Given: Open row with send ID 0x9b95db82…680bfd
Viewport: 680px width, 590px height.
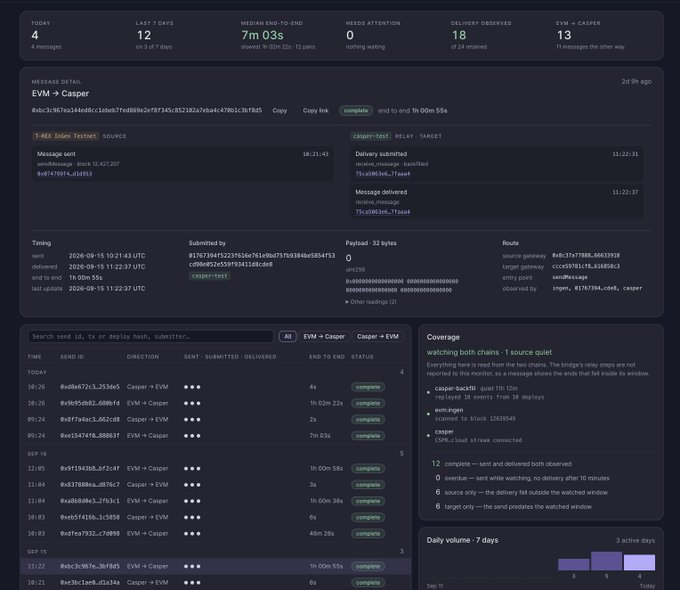Looking at the screenshot, I should point(216,403).
